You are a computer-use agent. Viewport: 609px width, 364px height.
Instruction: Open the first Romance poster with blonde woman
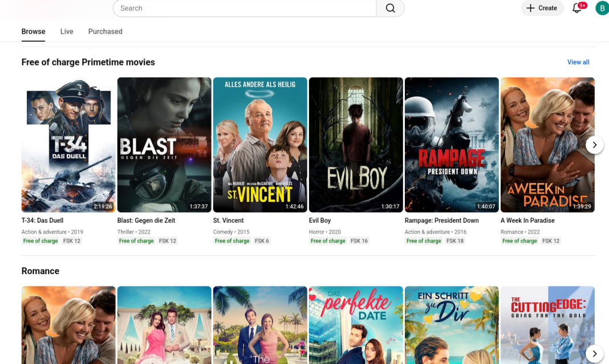(x=68, y=325)
